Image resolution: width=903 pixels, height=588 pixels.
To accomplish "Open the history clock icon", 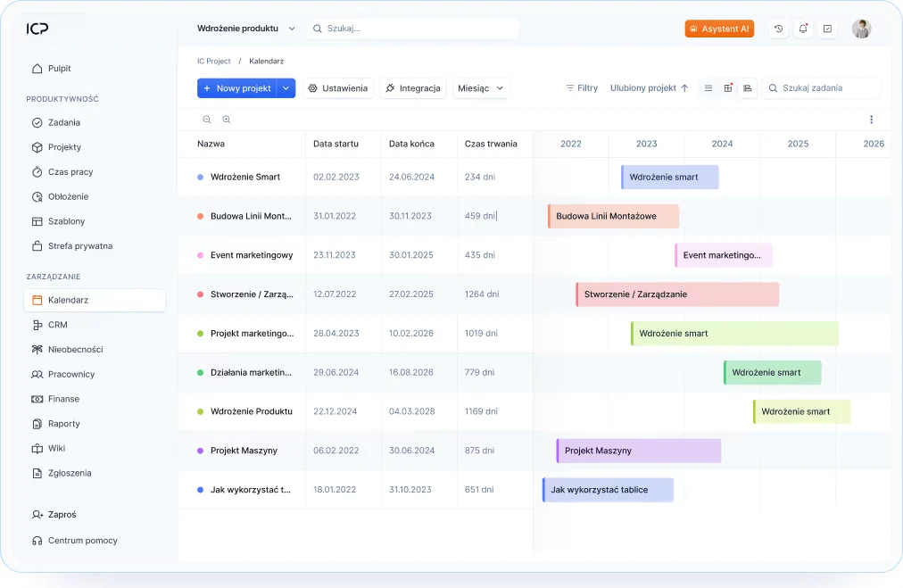I will [779, 29].
